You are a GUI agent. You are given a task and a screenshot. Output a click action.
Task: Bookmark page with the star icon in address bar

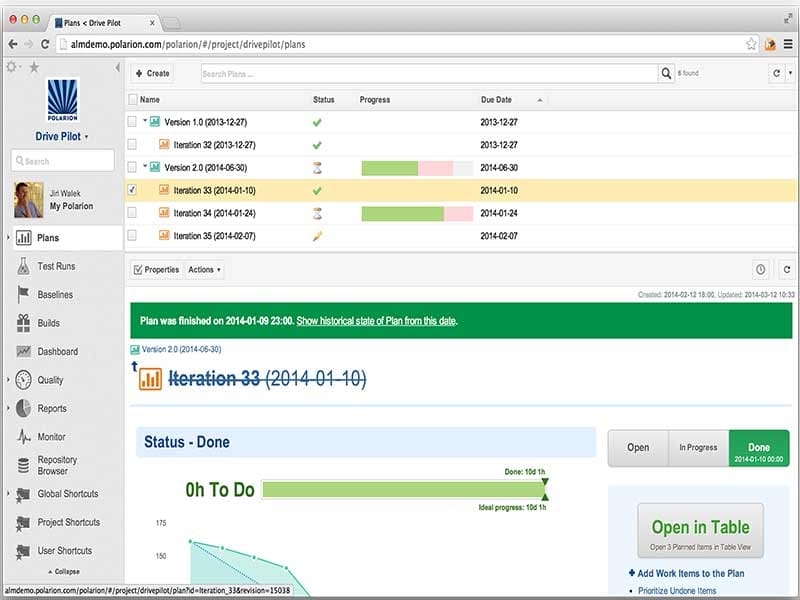[x=751, y=44]
